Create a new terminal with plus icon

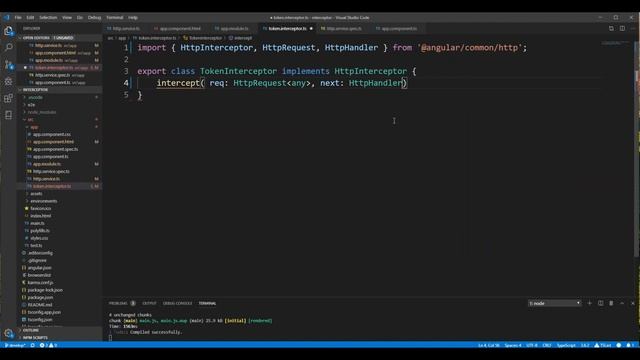589,303
